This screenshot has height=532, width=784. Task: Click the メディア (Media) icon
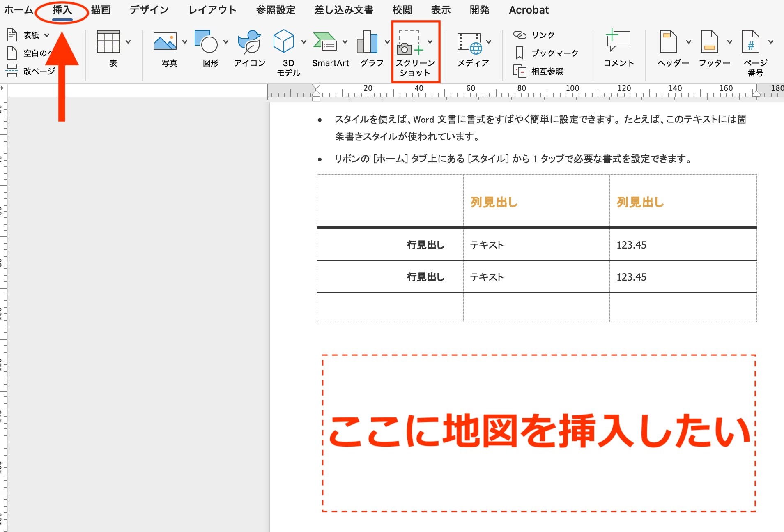(x=470, y=43)
